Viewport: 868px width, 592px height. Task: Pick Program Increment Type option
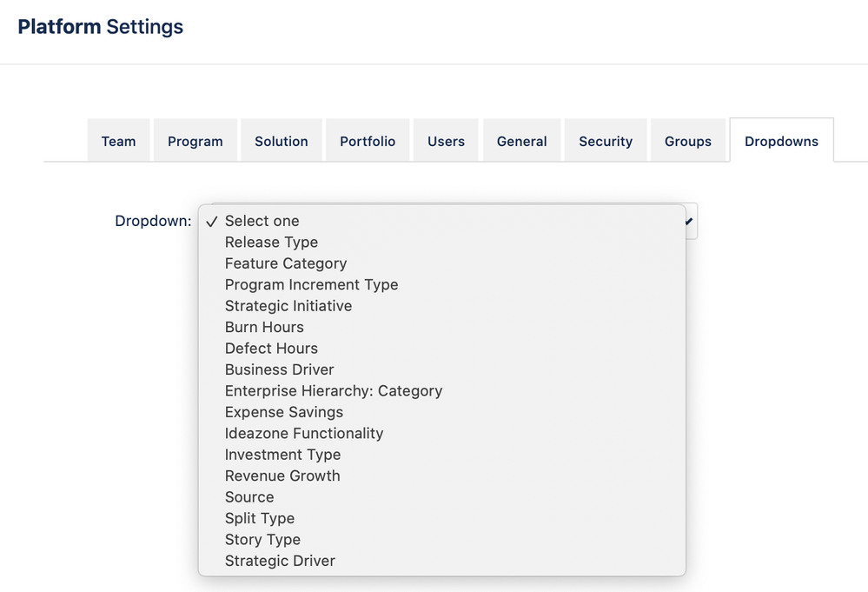pyautogui.click(x=311, y=285)
